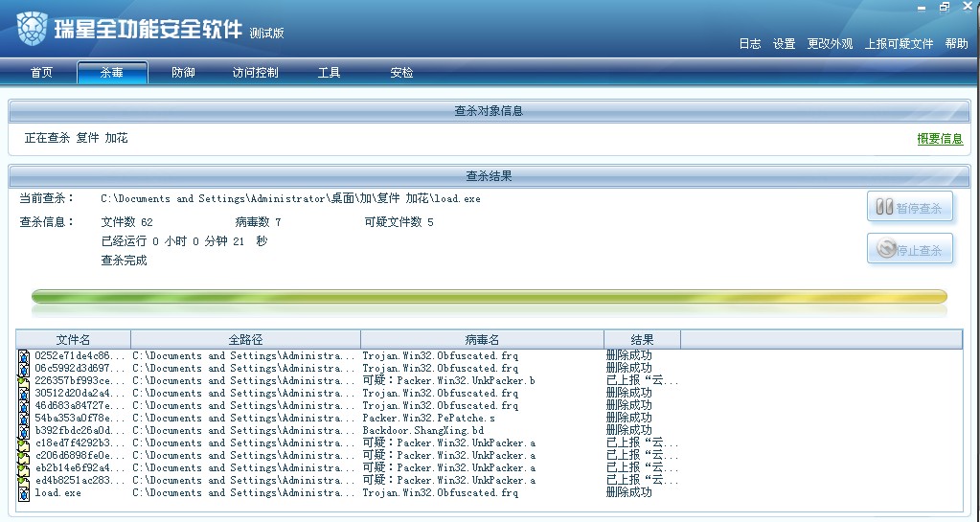980x522 pixels.
Task: Select the b392fbdc26a0d... file name
Action: (80, 431)
